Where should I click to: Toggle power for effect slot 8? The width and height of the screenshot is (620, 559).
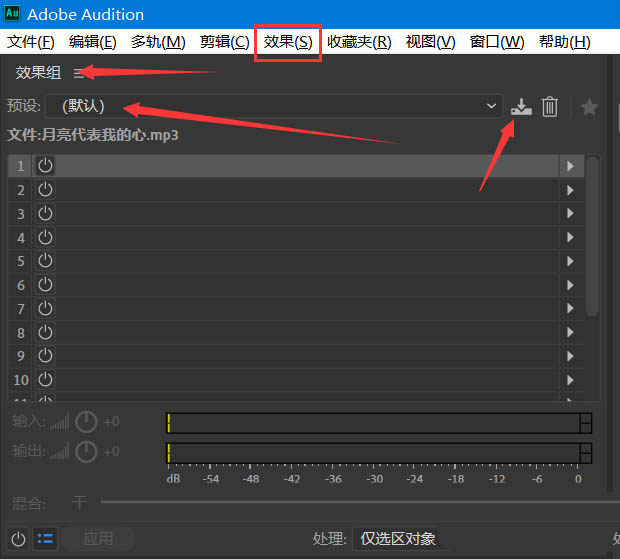45,332
